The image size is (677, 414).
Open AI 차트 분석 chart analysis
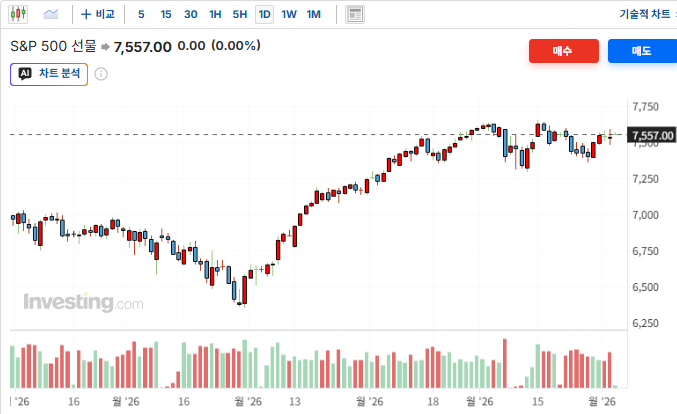(49, 74)
